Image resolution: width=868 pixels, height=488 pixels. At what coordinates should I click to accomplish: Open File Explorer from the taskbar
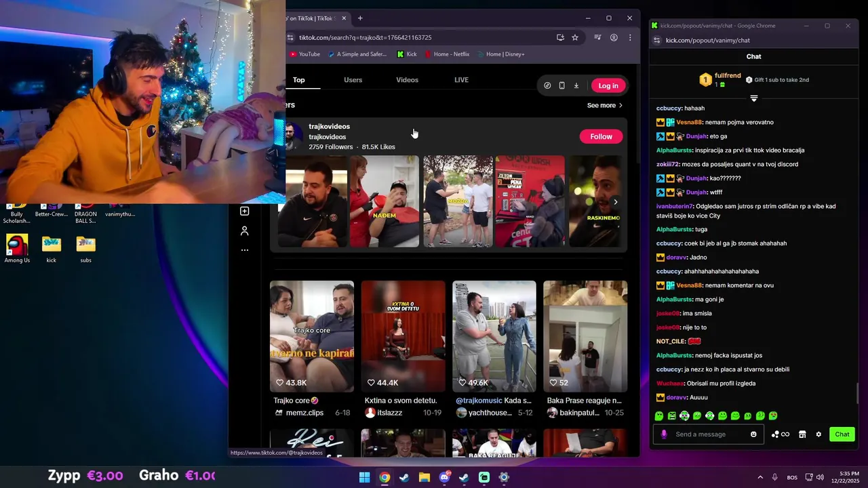point(424,477)
